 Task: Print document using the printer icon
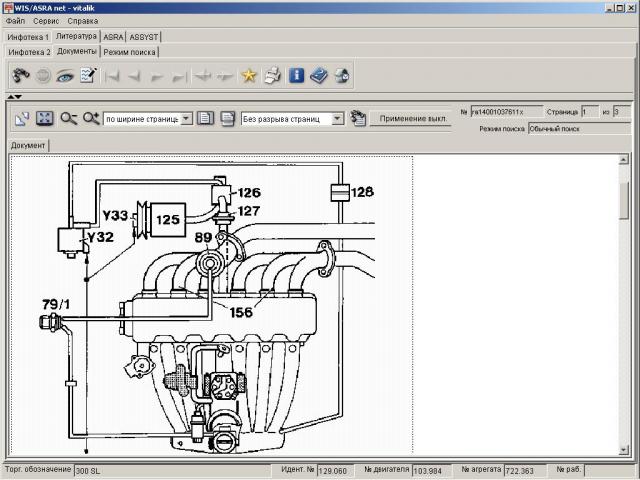click(272, 75)
